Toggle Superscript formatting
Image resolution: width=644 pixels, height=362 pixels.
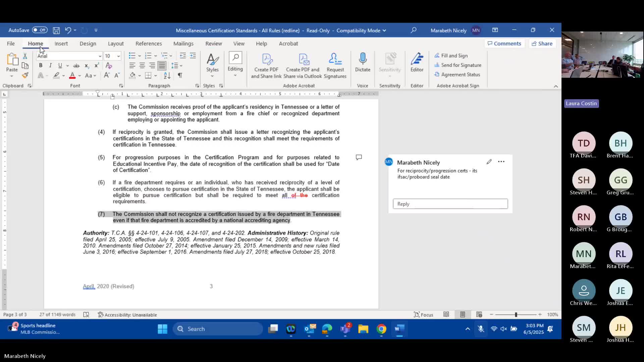[x=97, y=66]
